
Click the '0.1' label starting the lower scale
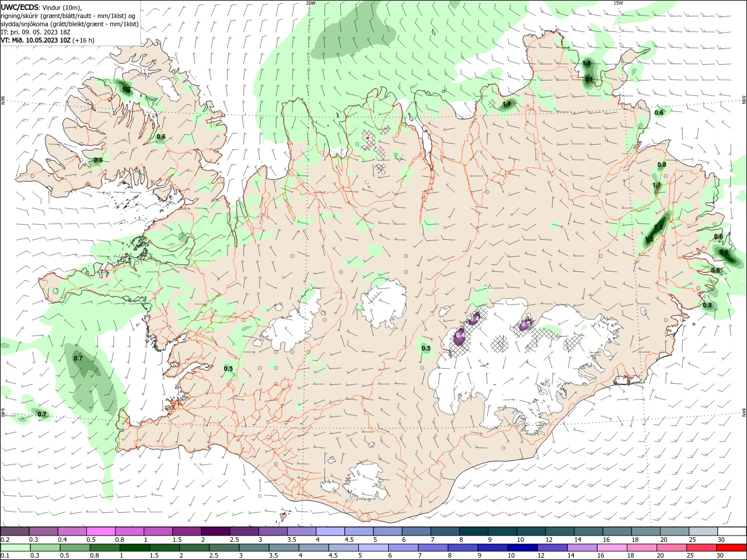5,556
